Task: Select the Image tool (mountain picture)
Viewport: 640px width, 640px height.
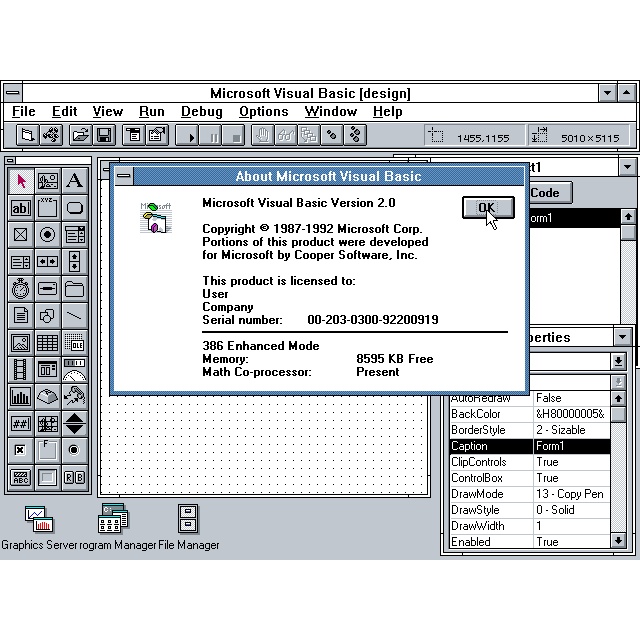Action: [21, 342]
